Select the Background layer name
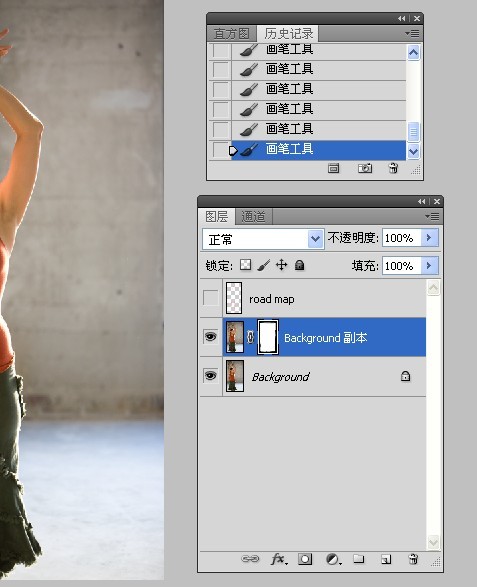The image size is (477, 587). [x=280, y=377]
